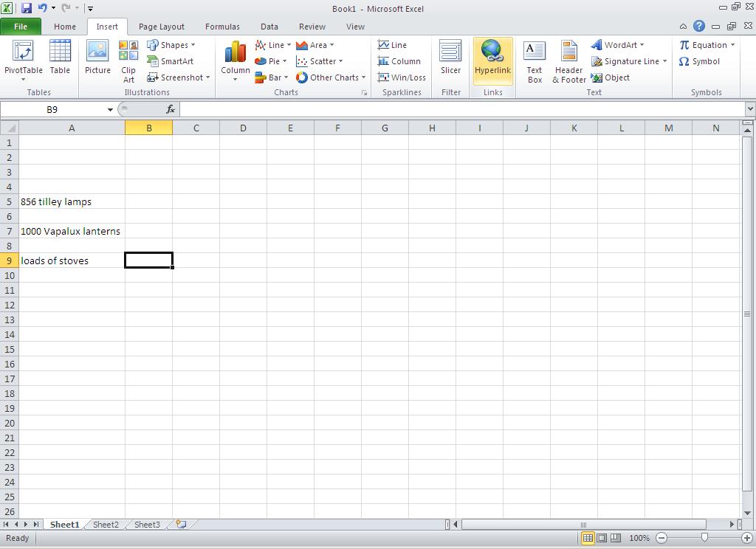Select Normal view button in status bar

click(588, 538)
